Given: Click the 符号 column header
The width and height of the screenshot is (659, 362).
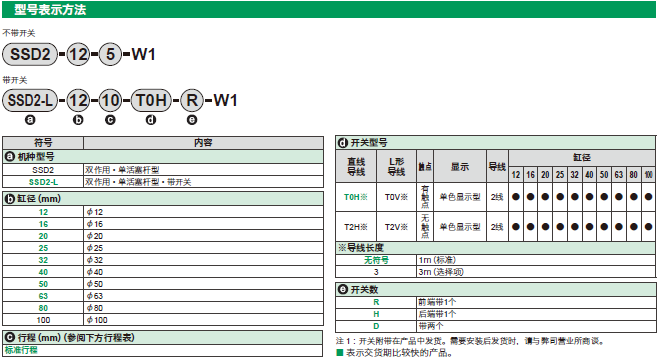Looking at the screenshot, I should coord(43,143).
